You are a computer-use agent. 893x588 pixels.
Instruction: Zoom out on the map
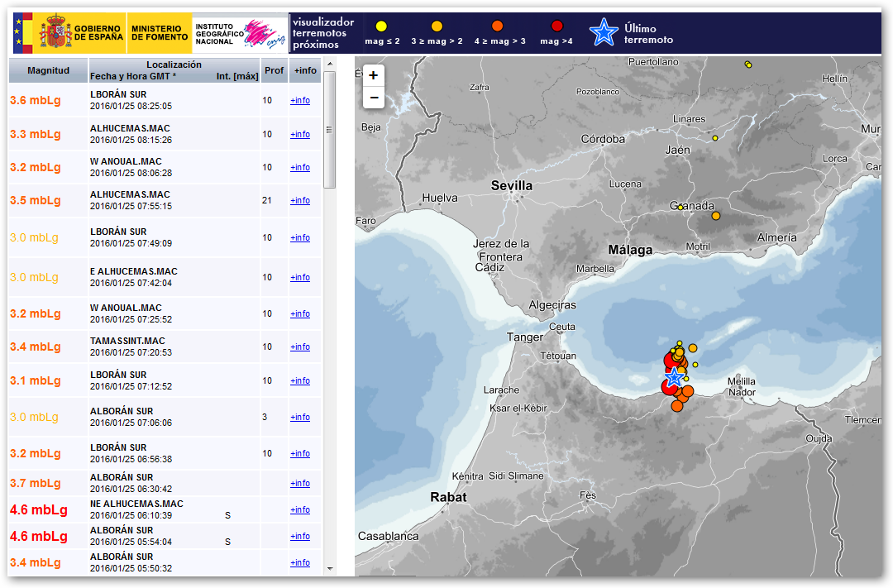click(374, 98)
